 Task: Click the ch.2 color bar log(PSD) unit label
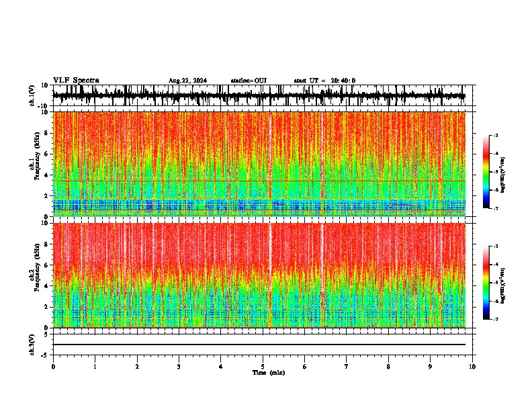coord(503,285)
